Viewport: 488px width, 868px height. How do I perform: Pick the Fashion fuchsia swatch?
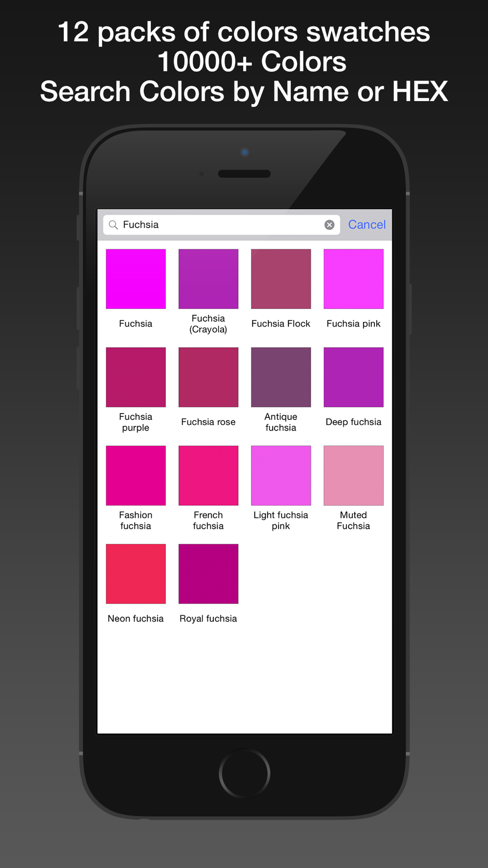coord(136,475)
